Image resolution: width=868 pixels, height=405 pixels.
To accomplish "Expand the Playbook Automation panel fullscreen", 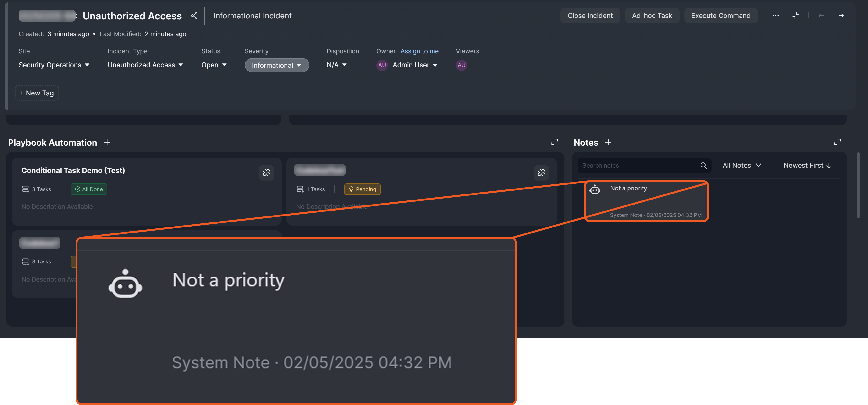I will pyautogui.click(x=554, y=142).
